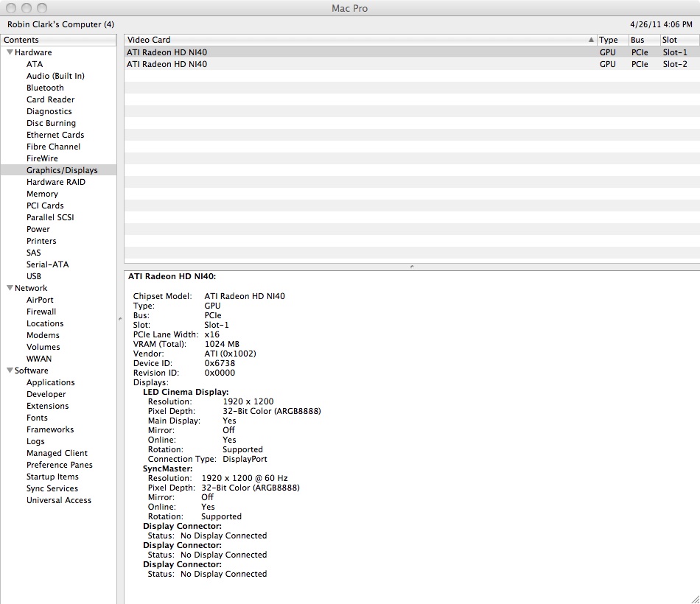Click the sidebar vertical splitter handle

120,319
